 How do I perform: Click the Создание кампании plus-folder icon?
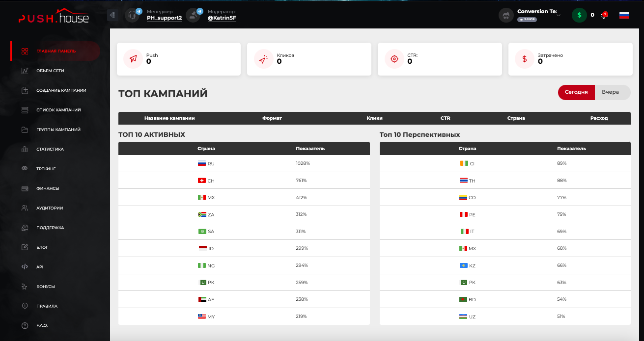(25, 90)
